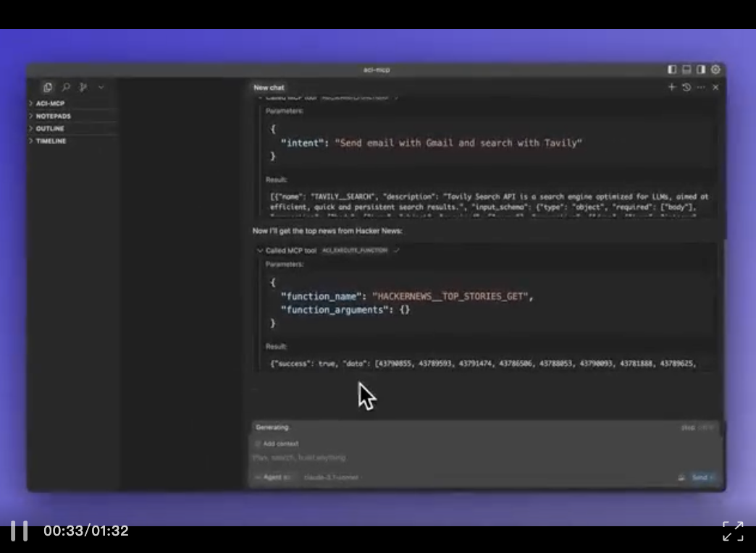
Task: Stop the generating response
Action: [688, 428]
